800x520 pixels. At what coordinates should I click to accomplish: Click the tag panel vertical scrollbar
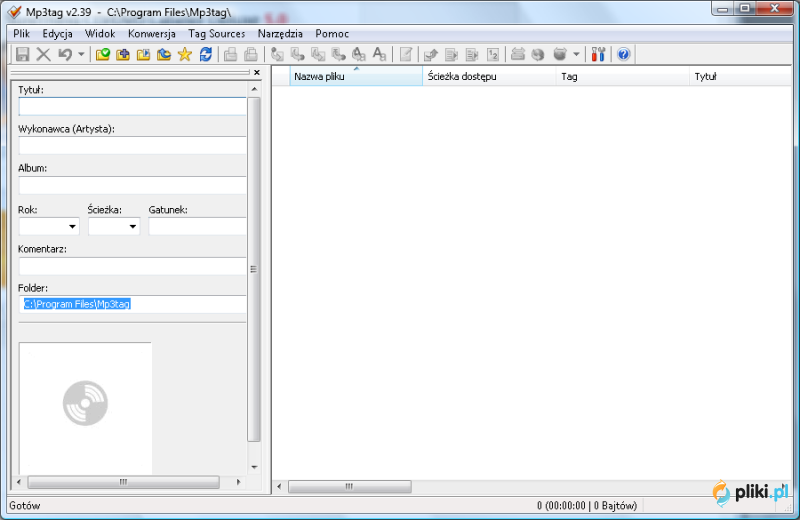254,269
